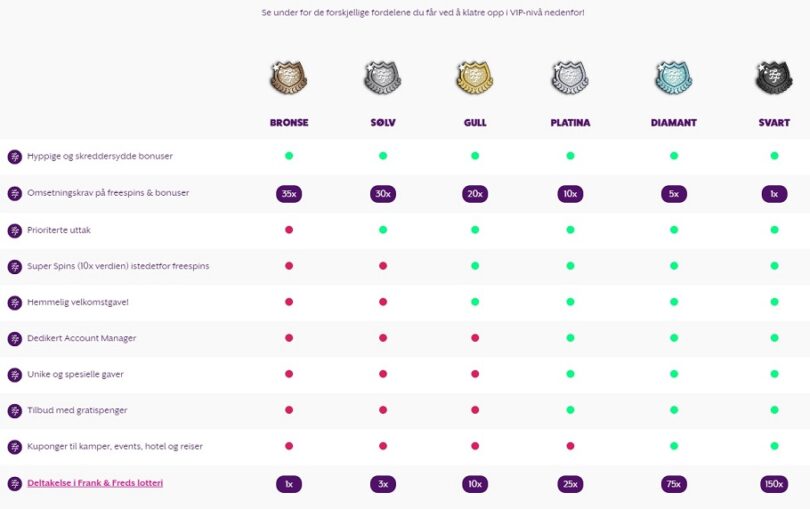Click the Sølv shield badge

coord(382,78)
